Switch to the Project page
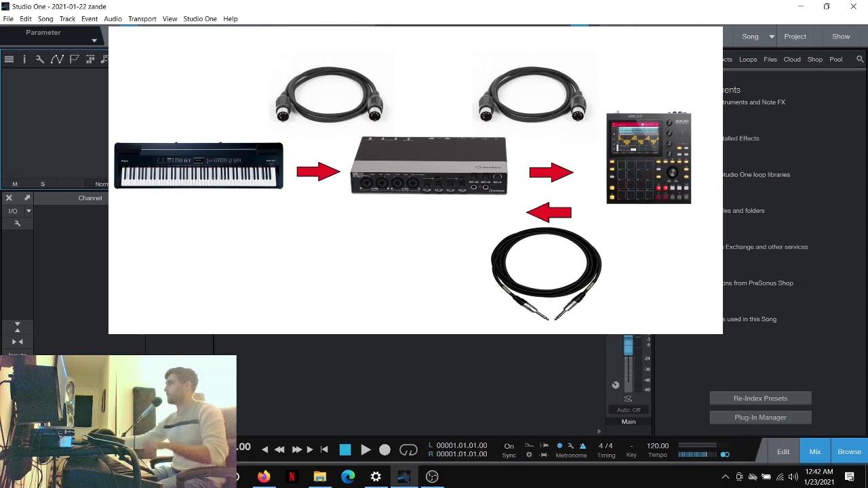Viewport: 868px width, 488px height. pyautogui.click(x=795, y=37)
